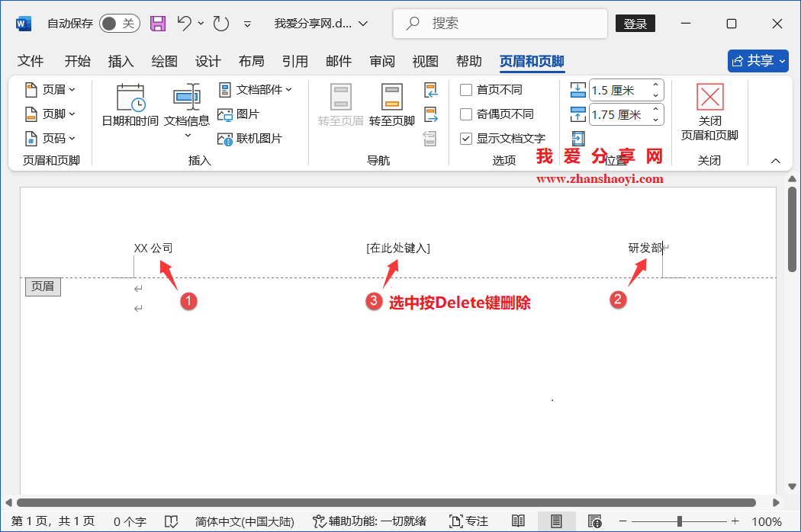This screenshot has height=532, width=801.
Task: Click the horizontal scrollbar thumb
Action: point(386,502)
